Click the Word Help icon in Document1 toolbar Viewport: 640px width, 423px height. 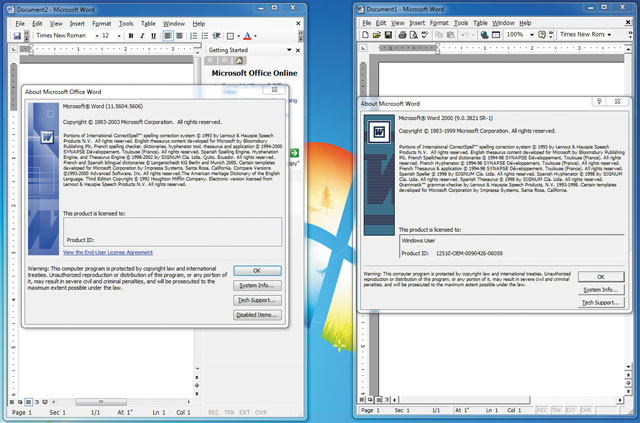click(542, 35)
